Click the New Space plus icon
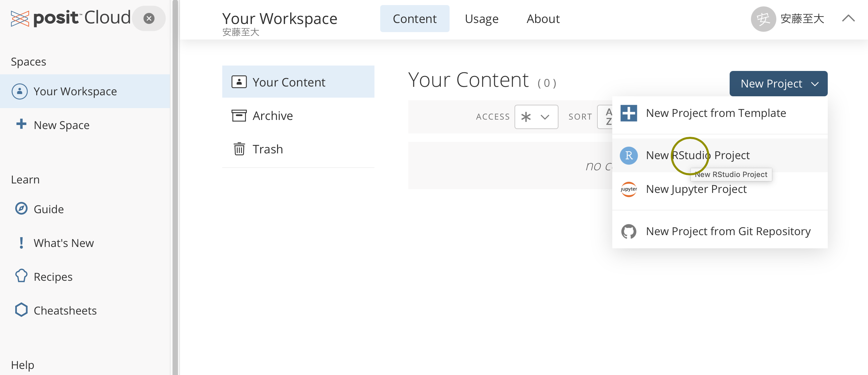The image size is (868, 375). pyautogui.click(x=21, y=124)
